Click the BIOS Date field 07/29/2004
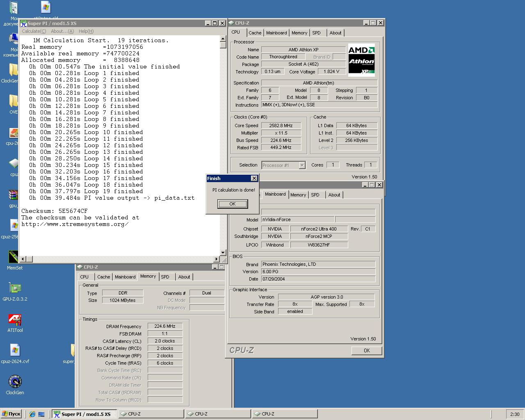 [318, 279]
